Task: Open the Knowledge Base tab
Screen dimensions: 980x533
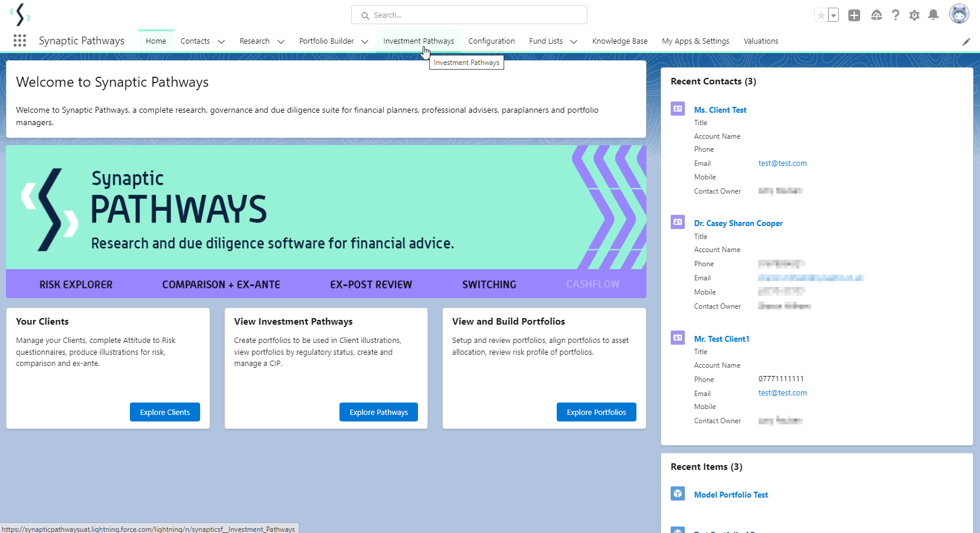Action: pos(620,41)
